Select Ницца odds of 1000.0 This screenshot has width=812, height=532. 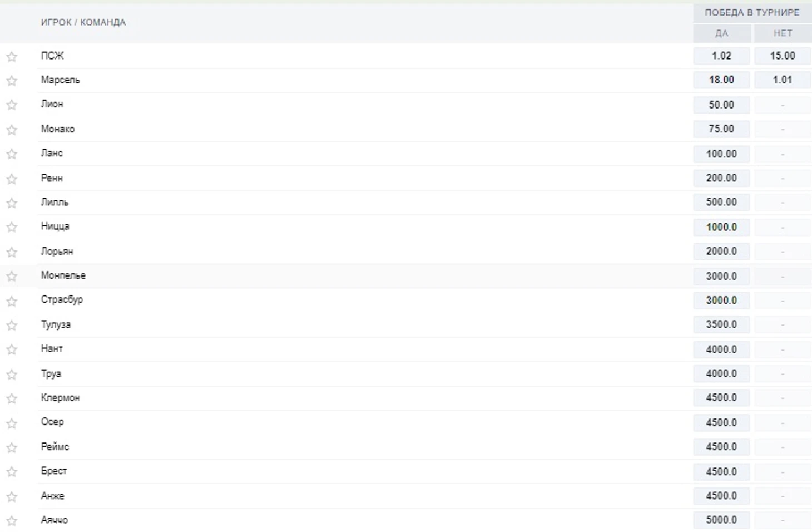click(x=721, y=227)
